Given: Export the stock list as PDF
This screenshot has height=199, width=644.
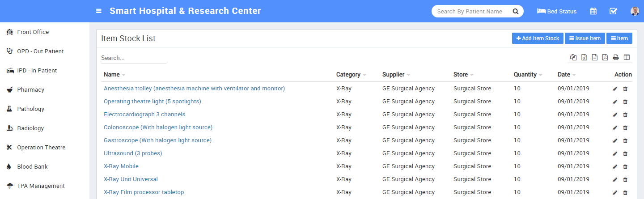Looking at the screenshot, I should tap(605, 57).
